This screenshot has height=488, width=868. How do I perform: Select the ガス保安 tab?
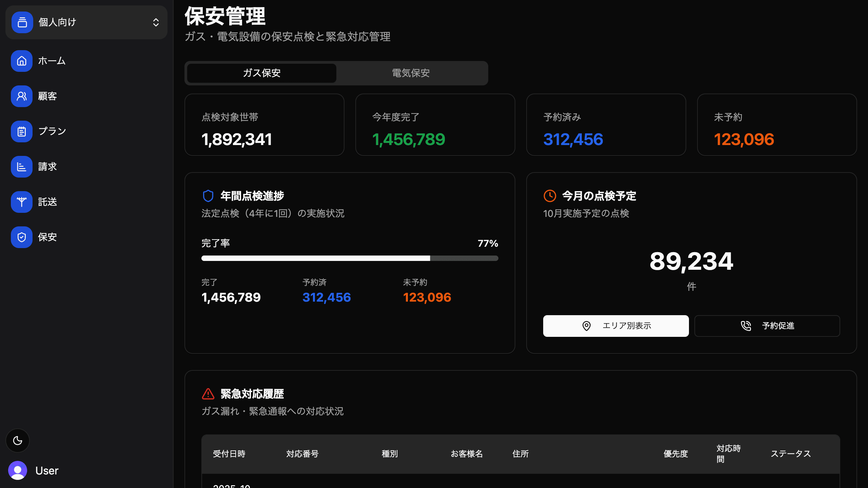262,73
